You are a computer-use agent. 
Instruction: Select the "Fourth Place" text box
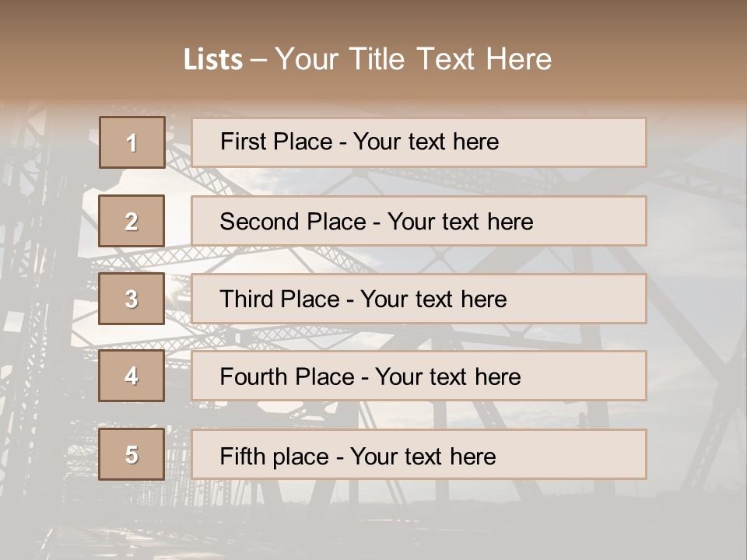pos(419,376)
